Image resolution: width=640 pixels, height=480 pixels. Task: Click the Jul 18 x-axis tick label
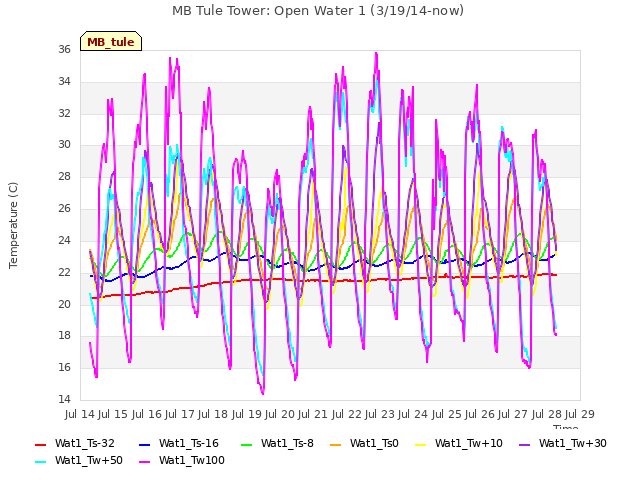point(213,414)
